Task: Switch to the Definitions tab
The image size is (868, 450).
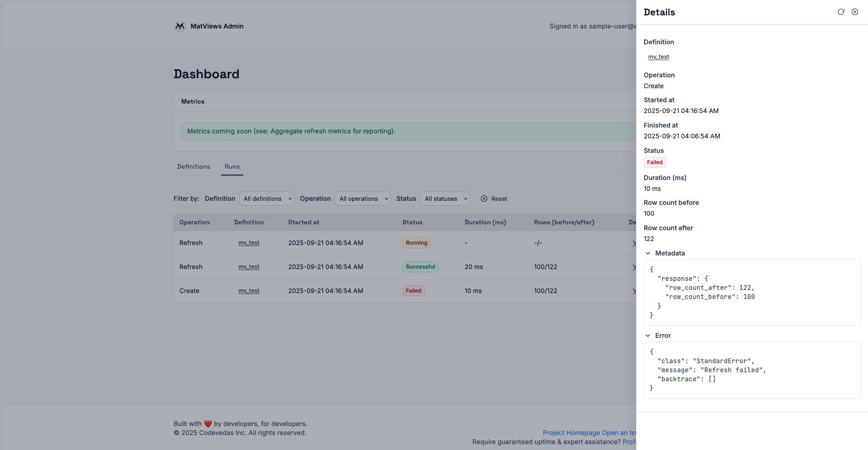Action: [x=193, y=167]
